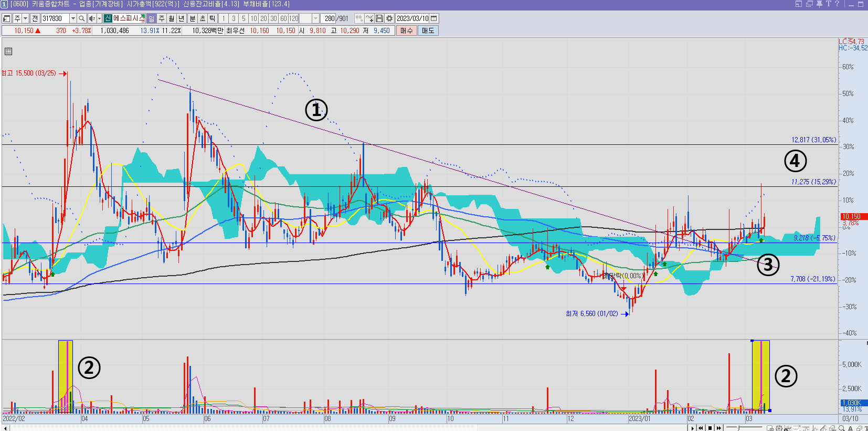Viewport: 868px width, 431px height.
Task: Choose interval preset 60
Action: point(284,18)
